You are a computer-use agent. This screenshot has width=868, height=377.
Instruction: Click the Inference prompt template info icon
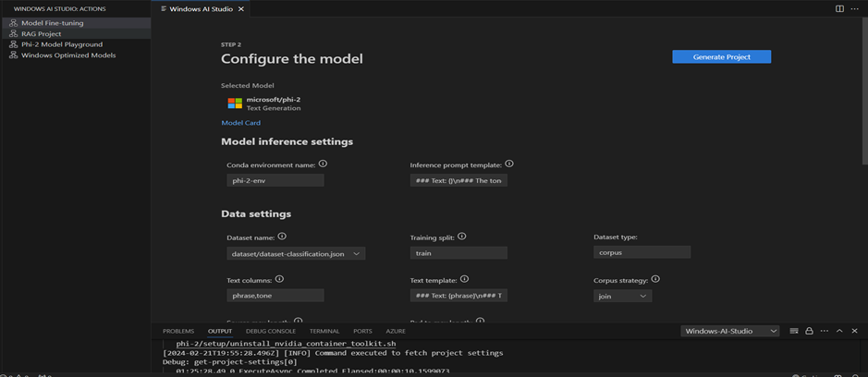tap(509, 164)
